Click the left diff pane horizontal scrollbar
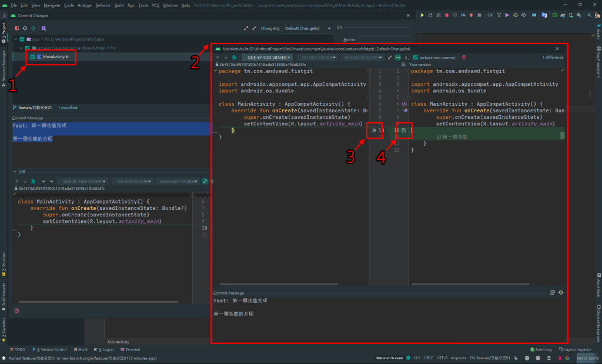The image size is (602, 364). point(279,284)
